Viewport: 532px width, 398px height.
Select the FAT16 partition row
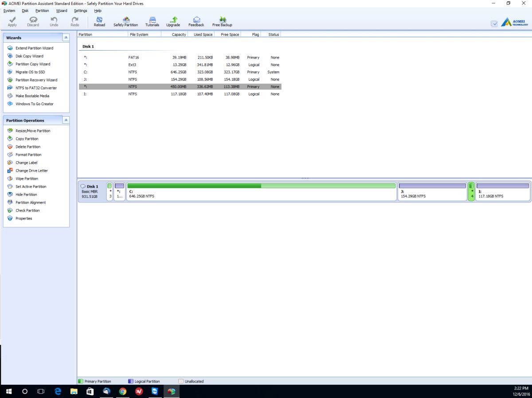coord(180,57)
